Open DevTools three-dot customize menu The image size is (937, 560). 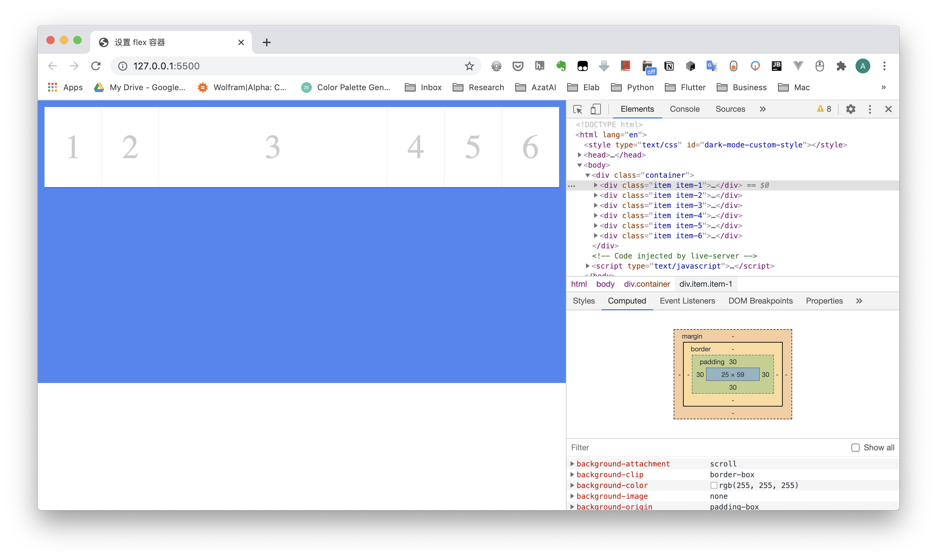(x=870, y=109)
